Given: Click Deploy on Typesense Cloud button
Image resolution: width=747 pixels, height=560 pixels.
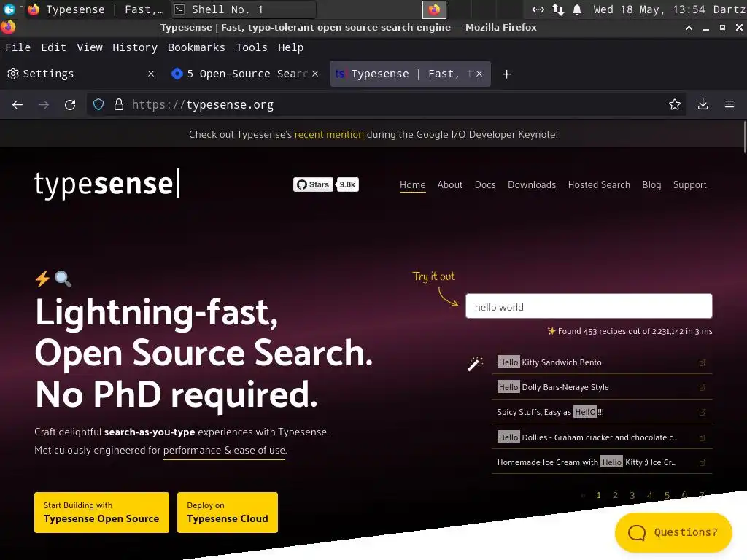Looking at the screenshot, I should 228,513.
